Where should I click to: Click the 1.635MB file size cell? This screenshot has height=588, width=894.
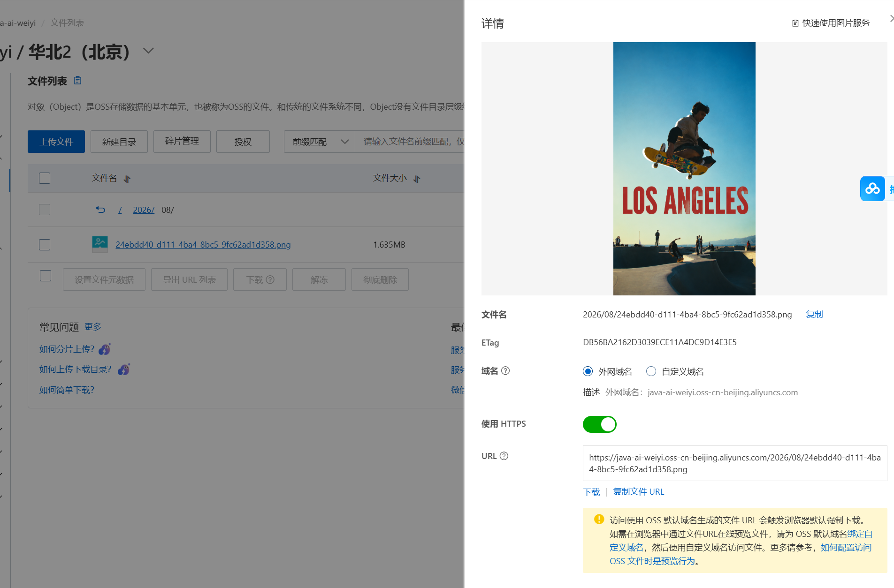click(x=389, y=245)
